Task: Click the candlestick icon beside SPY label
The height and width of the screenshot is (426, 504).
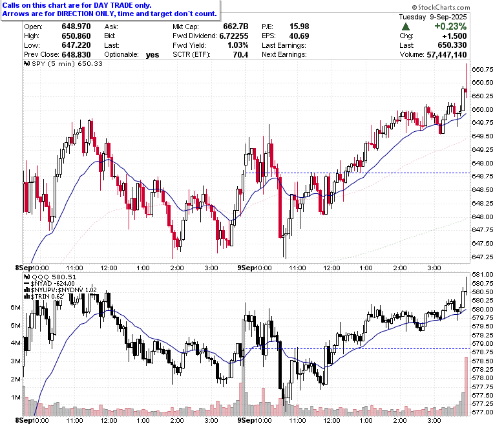Action: click(x=27, y=63)
